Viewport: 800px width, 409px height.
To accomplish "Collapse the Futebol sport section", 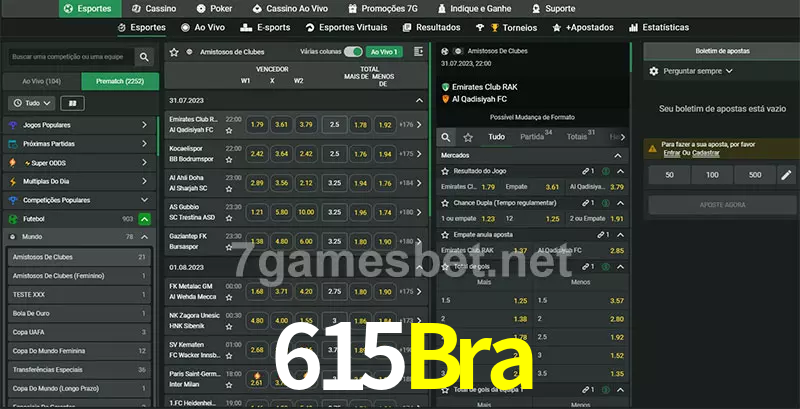I will [144, 219].
